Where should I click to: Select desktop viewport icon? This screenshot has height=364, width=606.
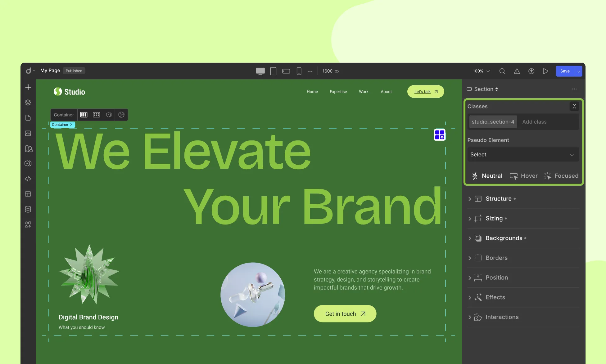(x=260, y=71)
